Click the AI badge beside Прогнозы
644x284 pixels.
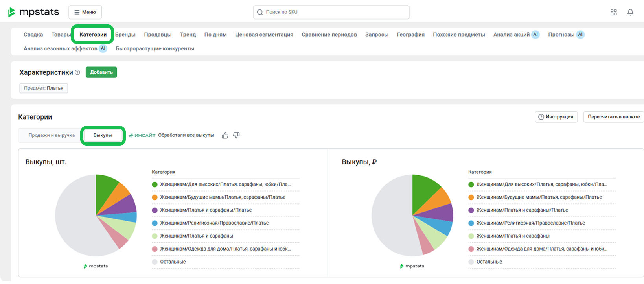[580, 35]
